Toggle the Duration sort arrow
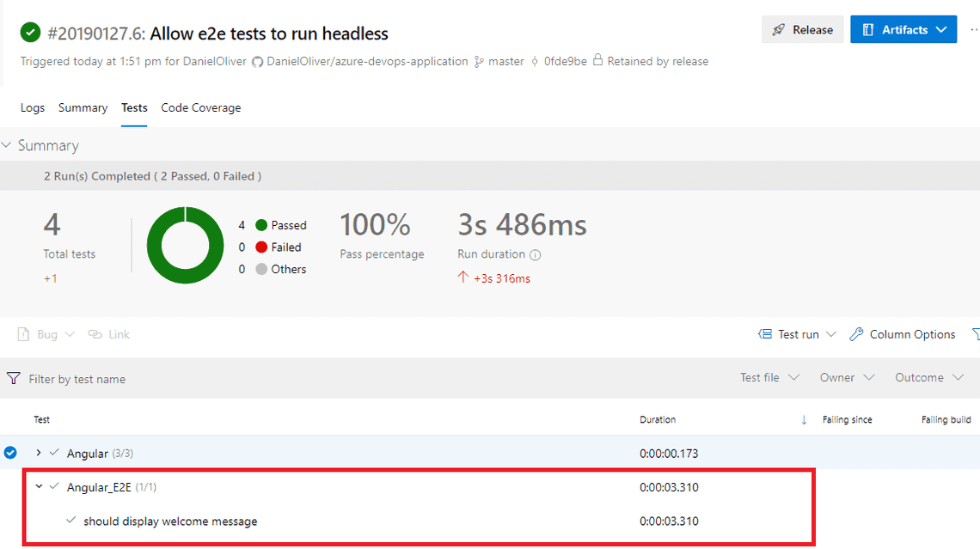 pyautogui.click(x=803, y=419)
